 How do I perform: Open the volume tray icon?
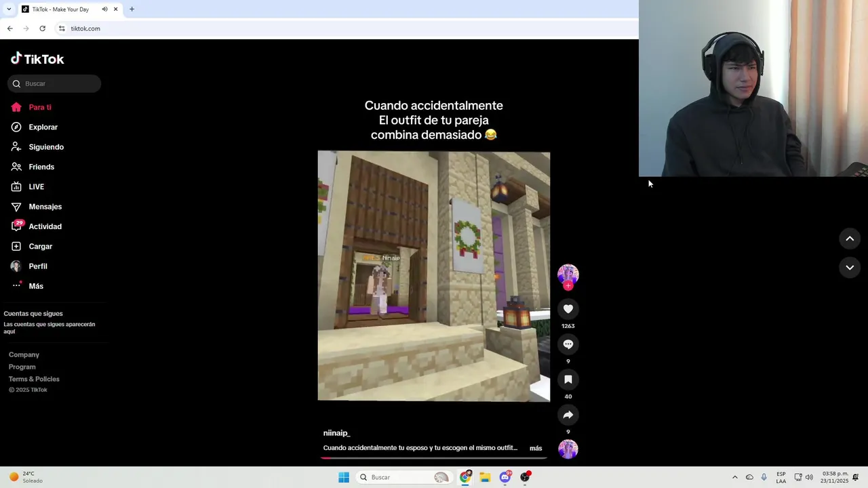point(809,477)
